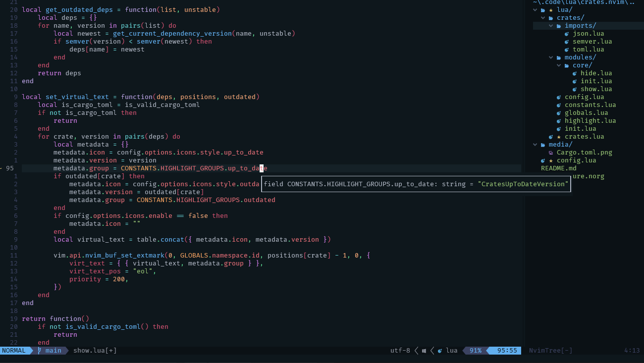Click the Lua file icon beside constants.lua

coord(559,105)
